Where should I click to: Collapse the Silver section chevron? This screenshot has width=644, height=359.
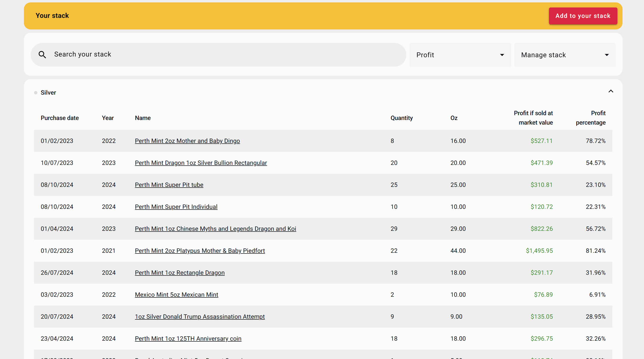click(x=610, y=91)
